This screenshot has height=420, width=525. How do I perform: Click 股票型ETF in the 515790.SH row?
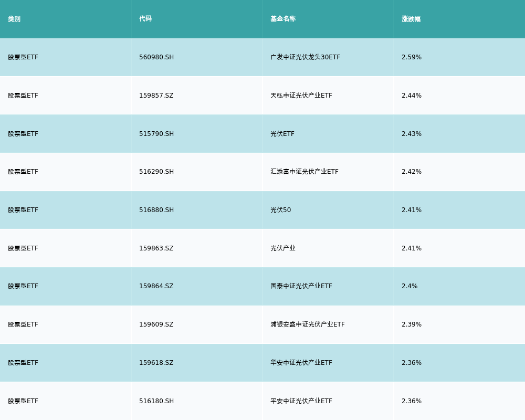point(23,134)
